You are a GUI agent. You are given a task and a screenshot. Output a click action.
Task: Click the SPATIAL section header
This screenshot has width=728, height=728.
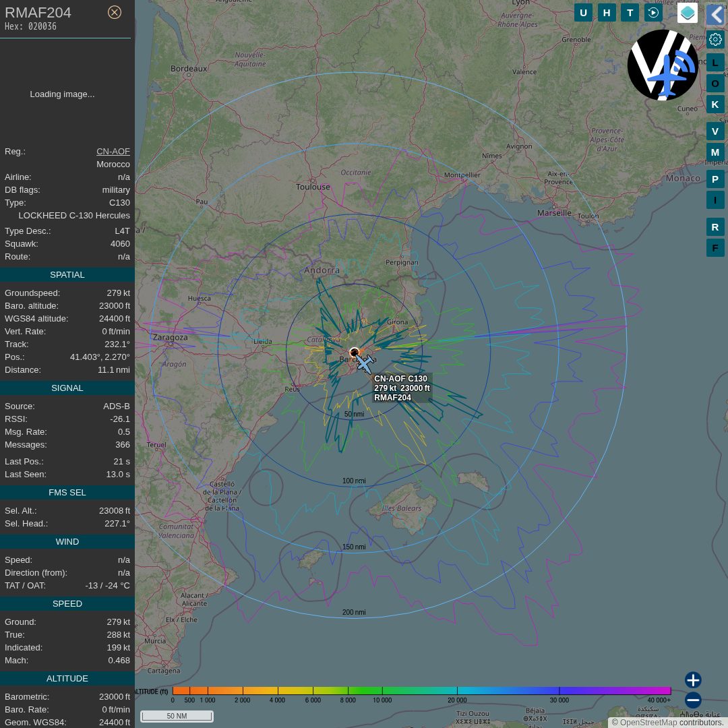coord(67,275)
